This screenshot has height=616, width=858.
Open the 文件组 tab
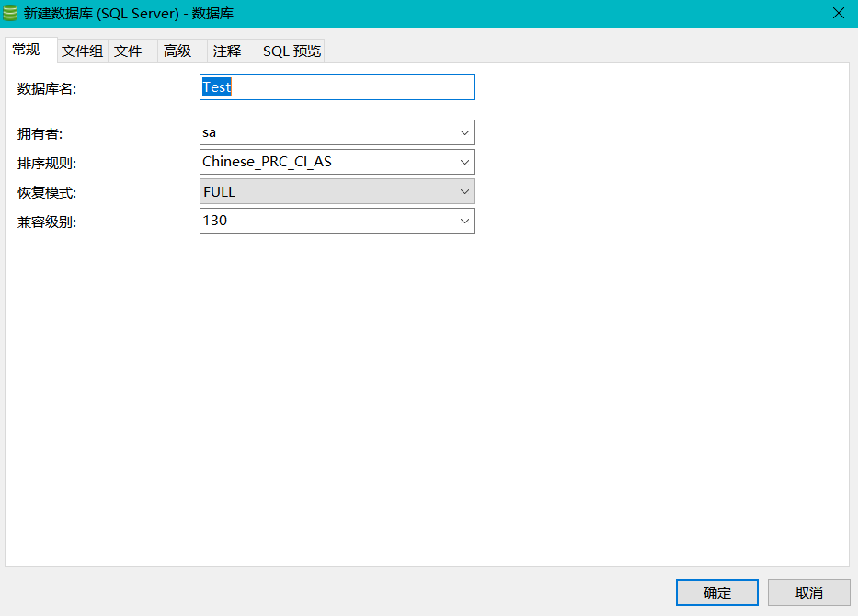82,51
